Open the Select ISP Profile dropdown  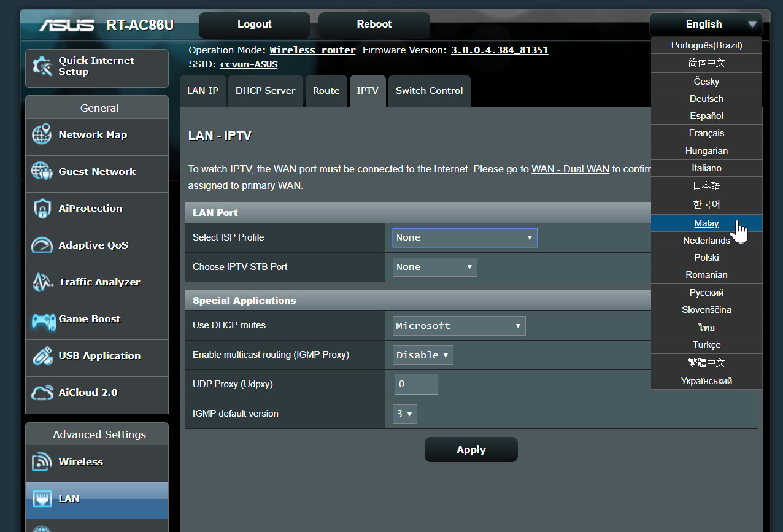pyautogui.click(x=465, y=237)
